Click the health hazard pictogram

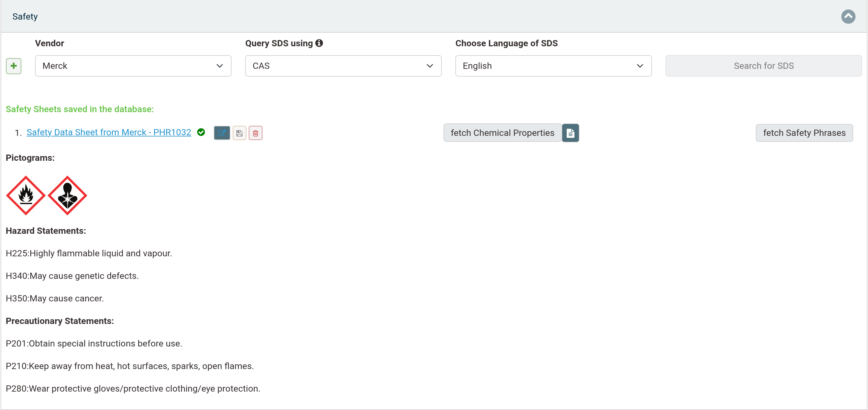67,195
